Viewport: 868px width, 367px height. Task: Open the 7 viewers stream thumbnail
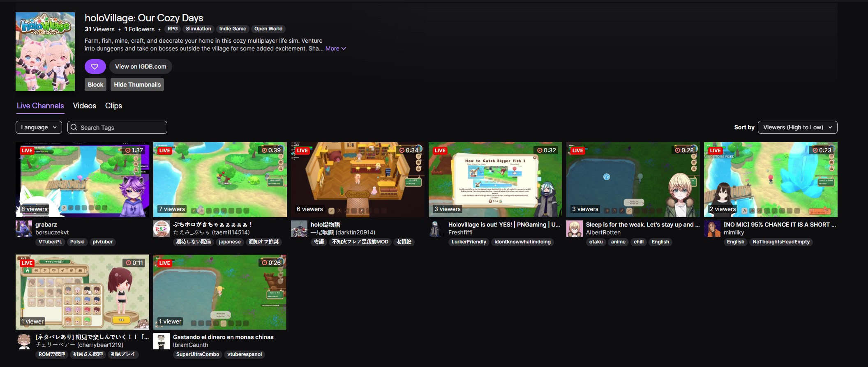point(220,180)
